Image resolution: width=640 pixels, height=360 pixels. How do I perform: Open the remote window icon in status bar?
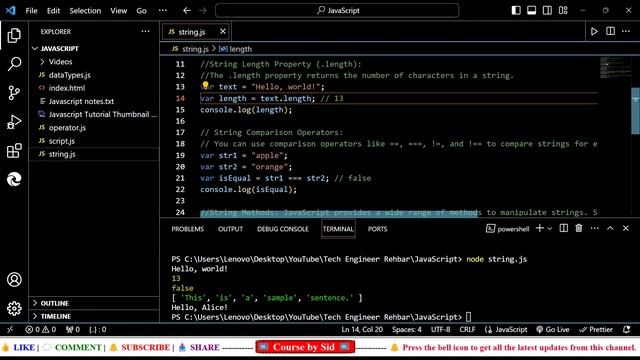(x=10, y=329)
